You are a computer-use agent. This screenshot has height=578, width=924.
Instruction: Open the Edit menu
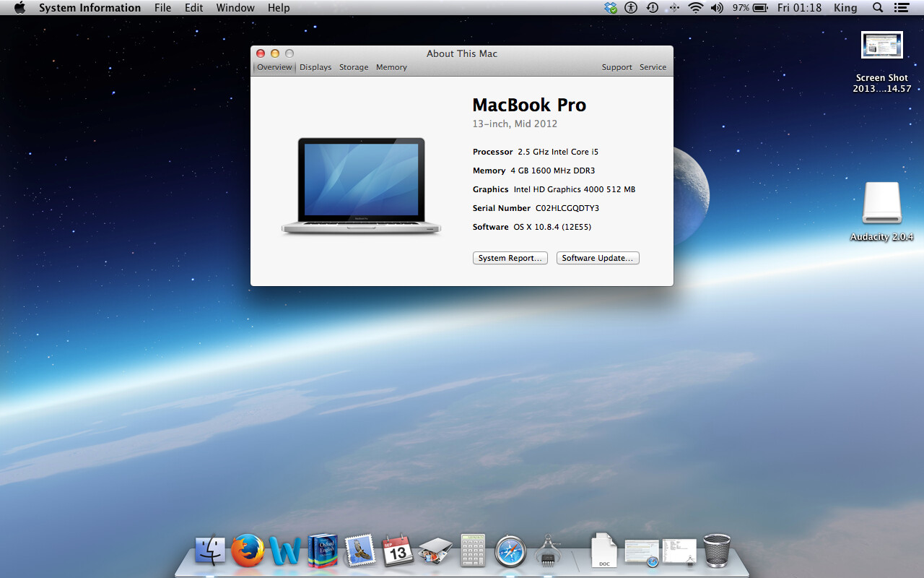click(x=193, y=8)
